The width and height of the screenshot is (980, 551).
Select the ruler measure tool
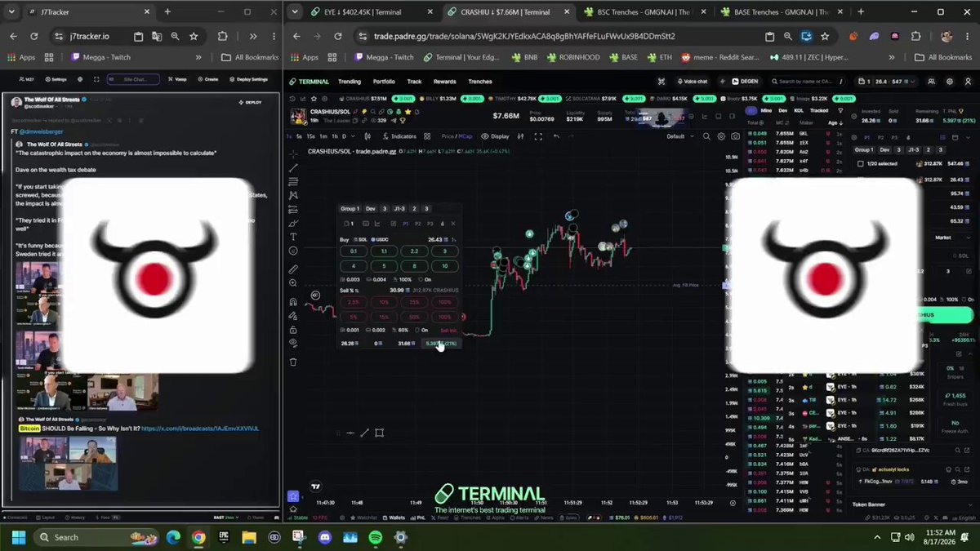coord(293,269)
